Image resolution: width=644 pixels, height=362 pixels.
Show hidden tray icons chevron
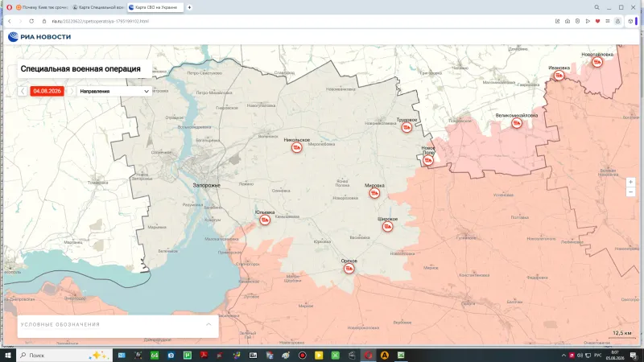tap(563, 356)
